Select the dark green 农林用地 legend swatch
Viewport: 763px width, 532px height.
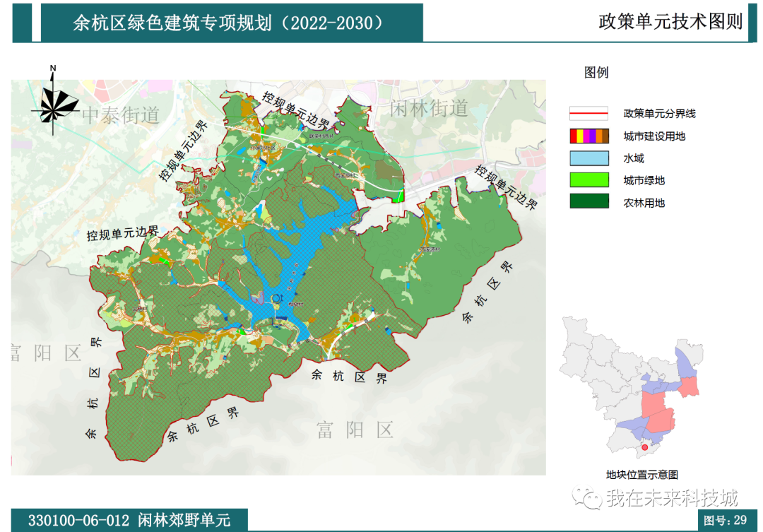pos(588,201)
